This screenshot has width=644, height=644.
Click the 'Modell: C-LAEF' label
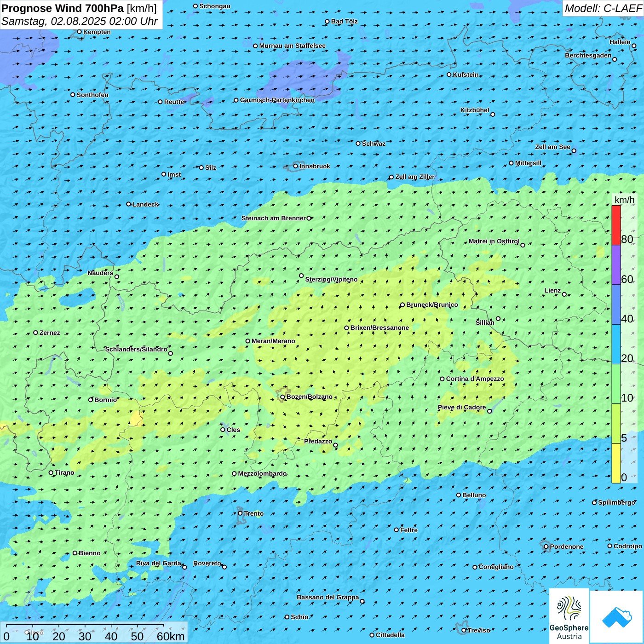click(x=603, y=8)
